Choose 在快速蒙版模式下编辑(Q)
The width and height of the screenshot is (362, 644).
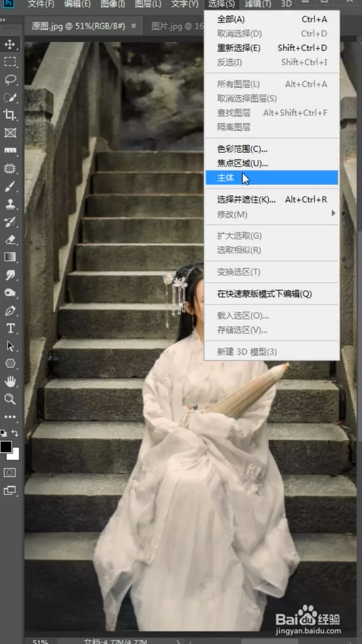[x=272, y=294]
